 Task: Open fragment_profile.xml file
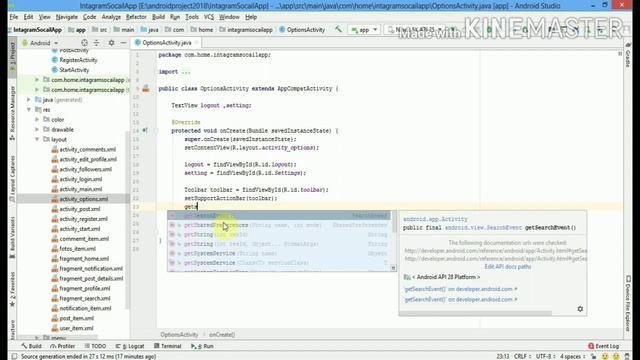[84, 289]
